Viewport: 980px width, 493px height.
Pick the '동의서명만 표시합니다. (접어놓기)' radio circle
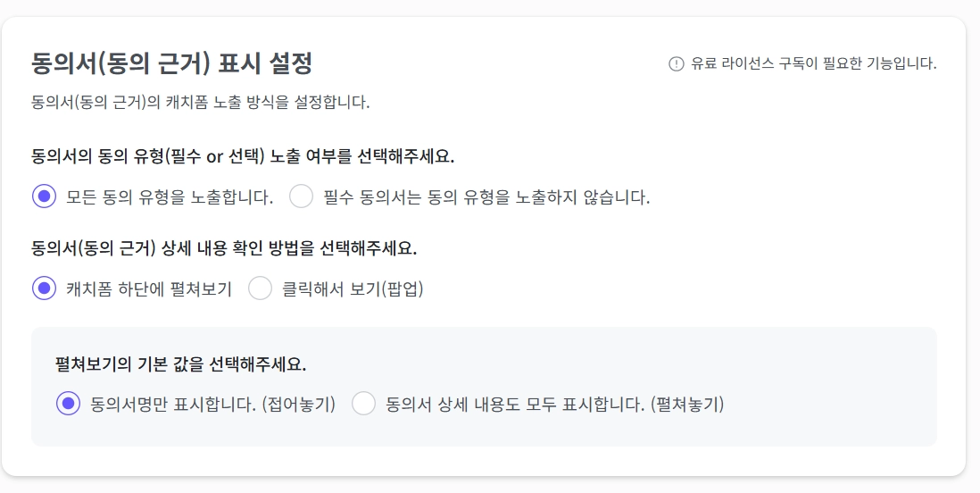68,404
